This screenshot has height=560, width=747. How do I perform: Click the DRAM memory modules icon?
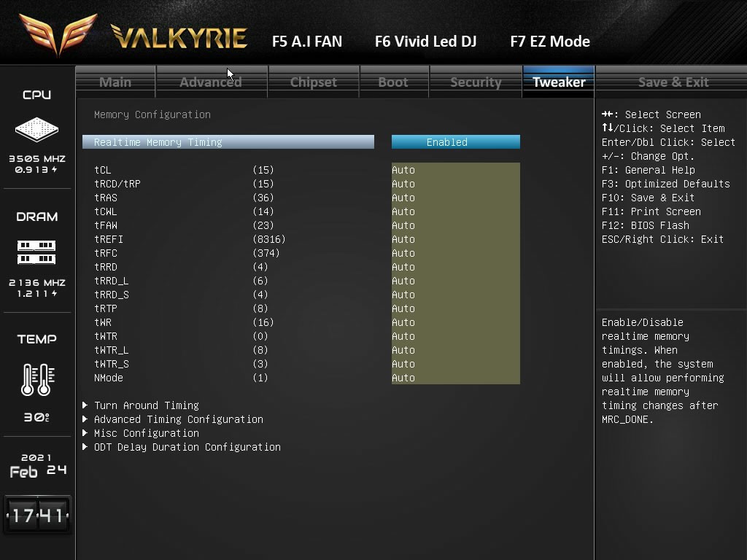tap(36, 252)
